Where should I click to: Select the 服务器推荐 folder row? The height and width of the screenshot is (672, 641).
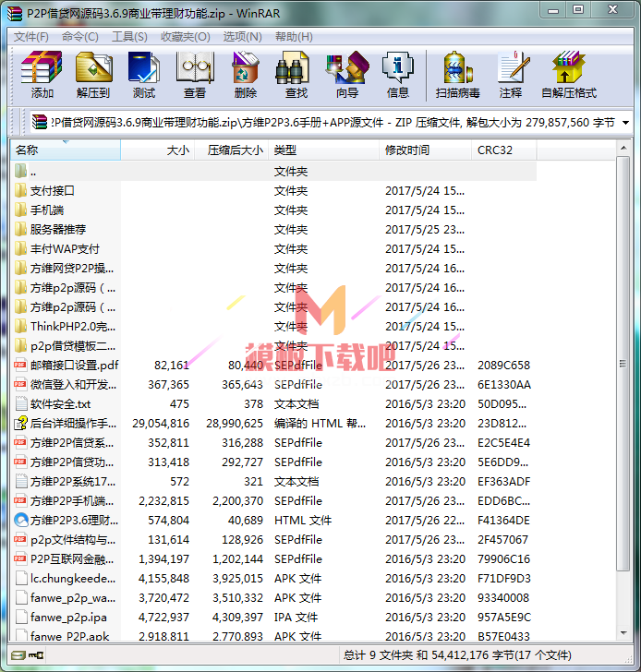(x=273, y=229)
